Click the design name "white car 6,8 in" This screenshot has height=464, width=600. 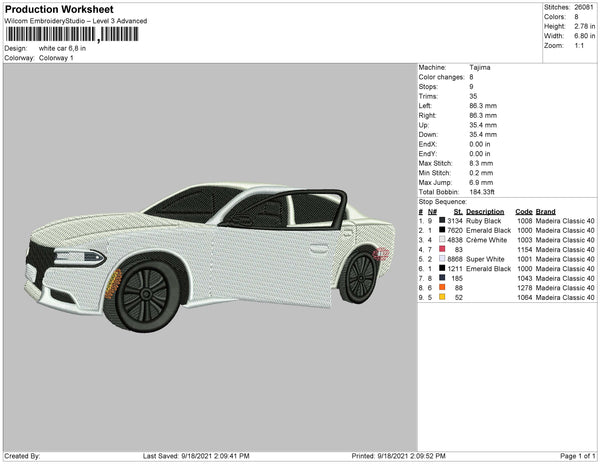coord(62,49)
